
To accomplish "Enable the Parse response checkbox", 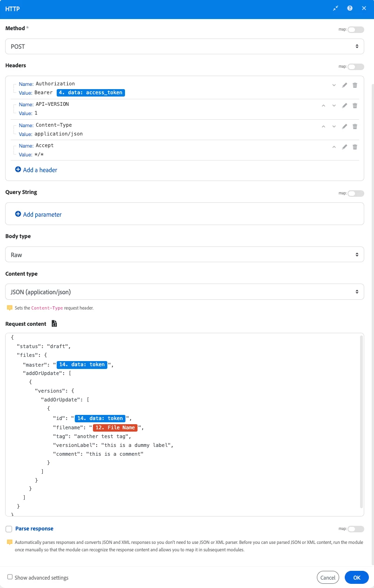I will click(9, 529).
